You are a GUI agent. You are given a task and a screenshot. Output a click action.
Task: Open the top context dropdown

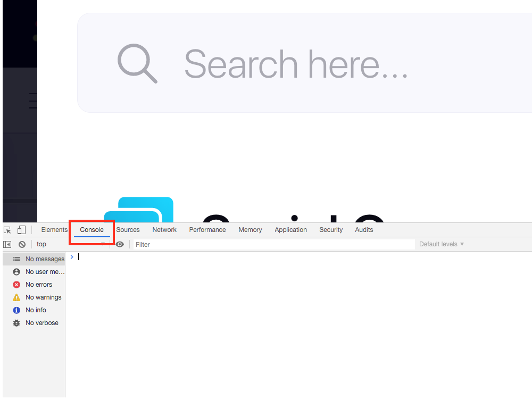(x=71, y=244)
